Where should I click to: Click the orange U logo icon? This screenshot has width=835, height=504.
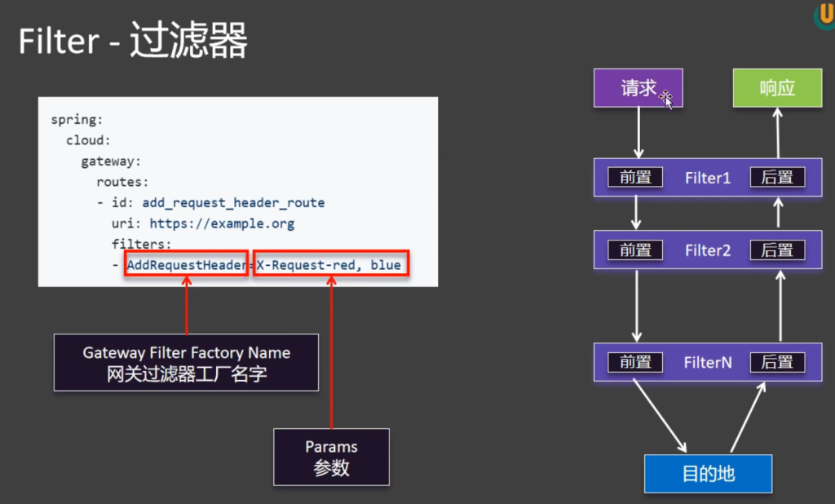(824, 14)
